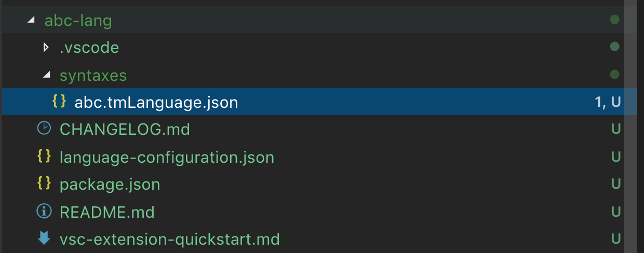Click the blue down-arrow icon for vsc-extension-quickstart.md
This screenshot has width=644, height=253.
coord(45,238)
